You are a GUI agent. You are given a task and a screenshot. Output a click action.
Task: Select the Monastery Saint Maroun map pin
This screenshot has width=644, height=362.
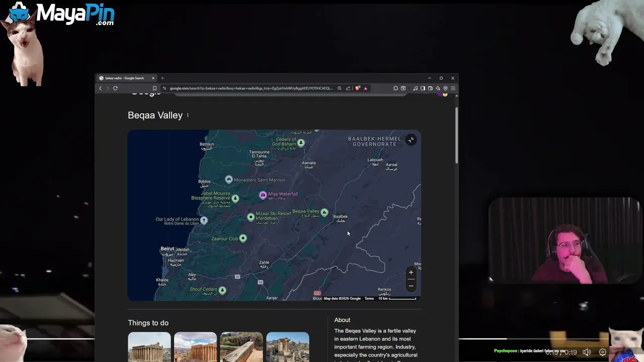(x=229, y=179)
